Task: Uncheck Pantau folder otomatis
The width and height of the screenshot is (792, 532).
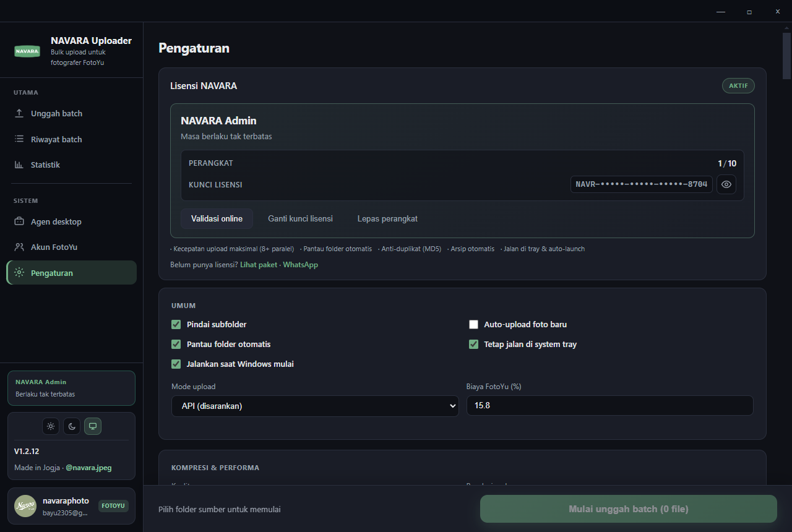Action: coord(176,344)
